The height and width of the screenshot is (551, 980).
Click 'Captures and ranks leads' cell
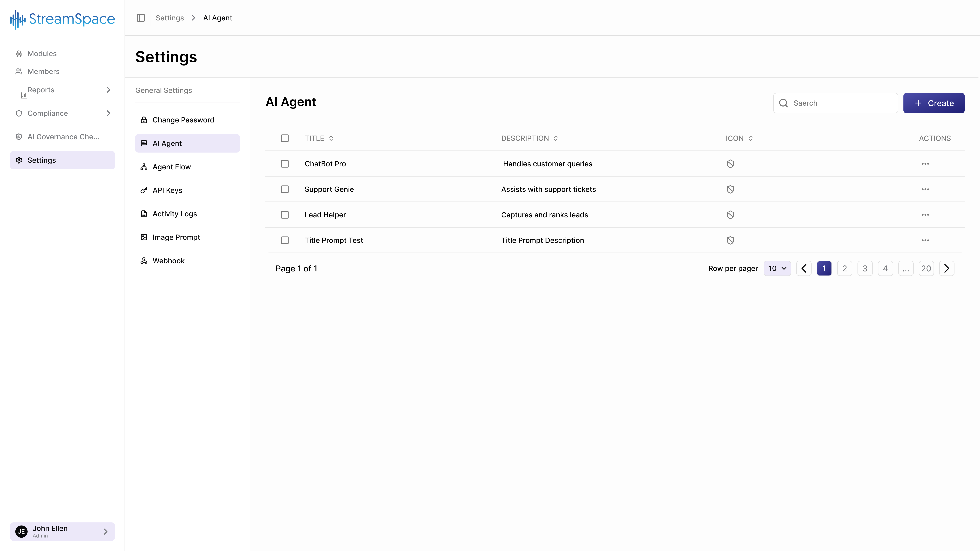coord(544,215)
